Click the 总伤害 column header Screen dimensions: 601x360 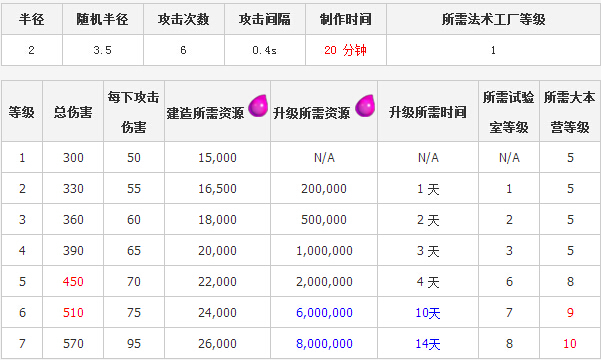(x=73, y=112)
